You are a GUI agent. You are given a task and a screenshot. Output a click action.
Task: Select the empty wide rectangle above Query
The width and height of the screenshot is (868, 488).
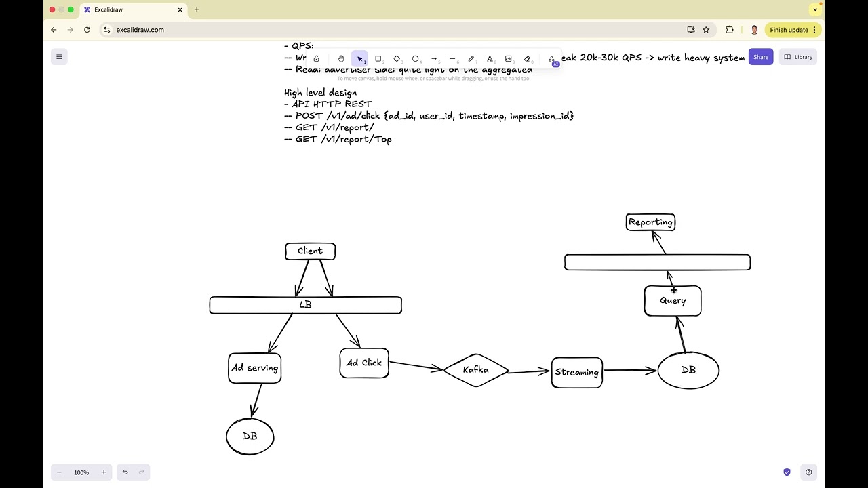(x=657, y=262)
